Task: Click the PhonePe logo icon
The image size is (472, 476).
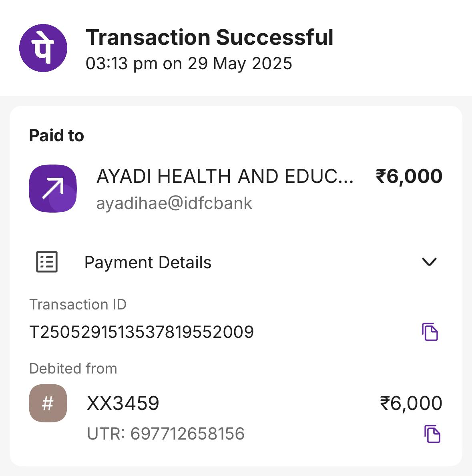Action: coord(43,48)
